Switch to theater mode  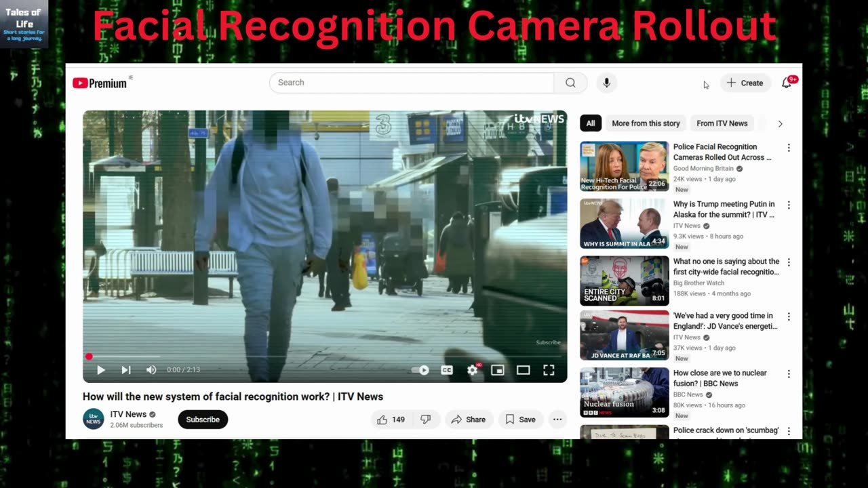523,370
